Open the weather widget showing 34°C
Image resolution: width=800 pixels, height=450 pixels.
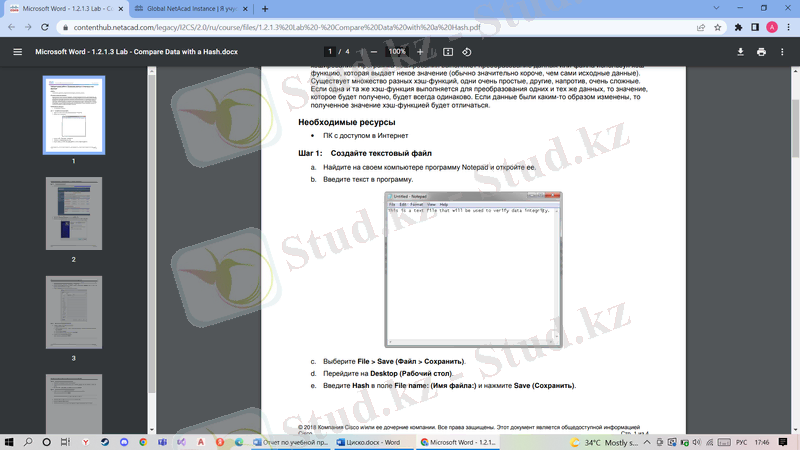click(x=604, y=442)
